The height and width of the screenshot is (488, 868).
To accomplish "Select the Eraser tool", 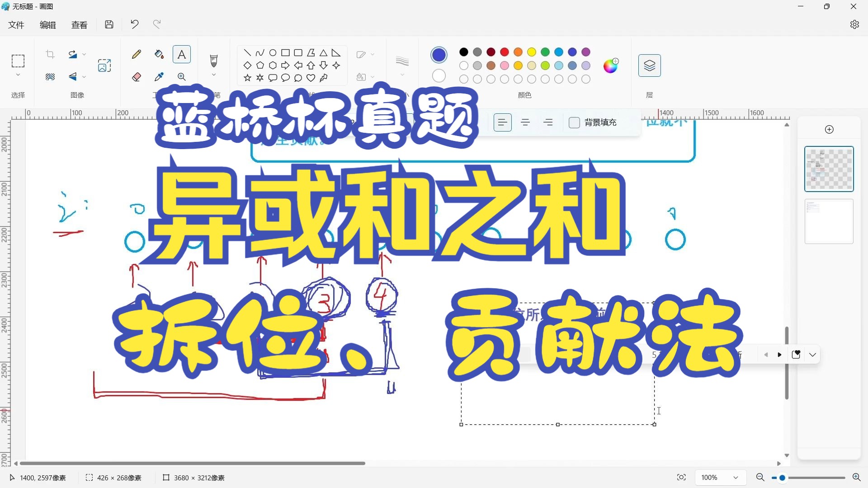I will pos(137,77).
